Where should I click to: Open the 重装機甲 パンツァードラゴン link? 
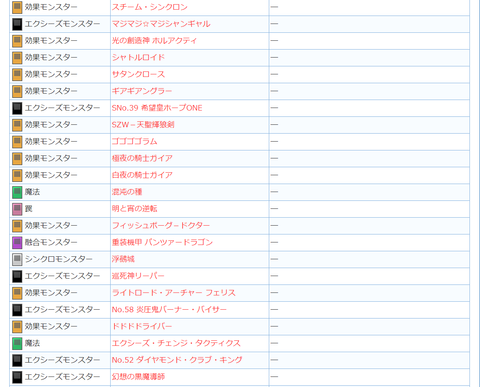(x=162, y=242)
